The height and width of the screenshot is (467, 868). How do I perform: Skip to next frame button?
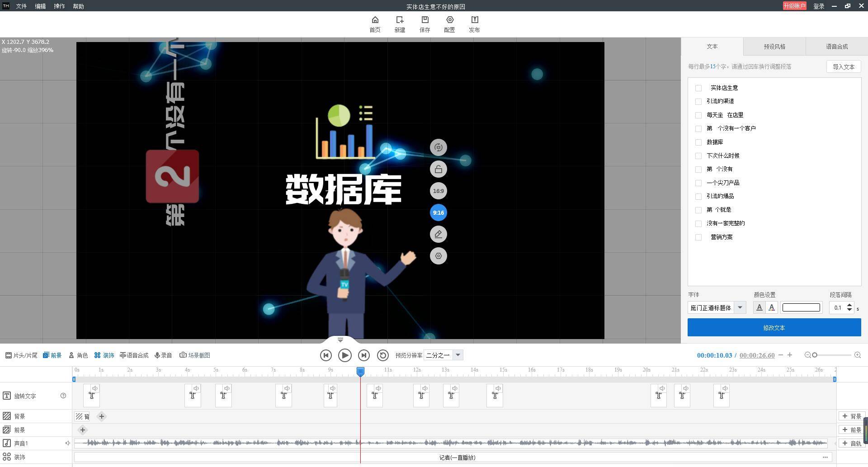click(x=364, y=355)
